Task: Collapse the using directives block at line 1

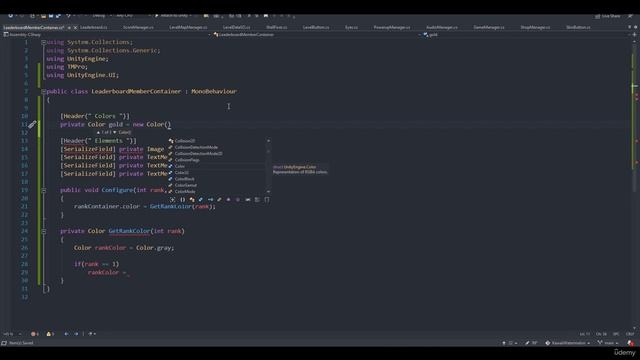Action: 43,42
